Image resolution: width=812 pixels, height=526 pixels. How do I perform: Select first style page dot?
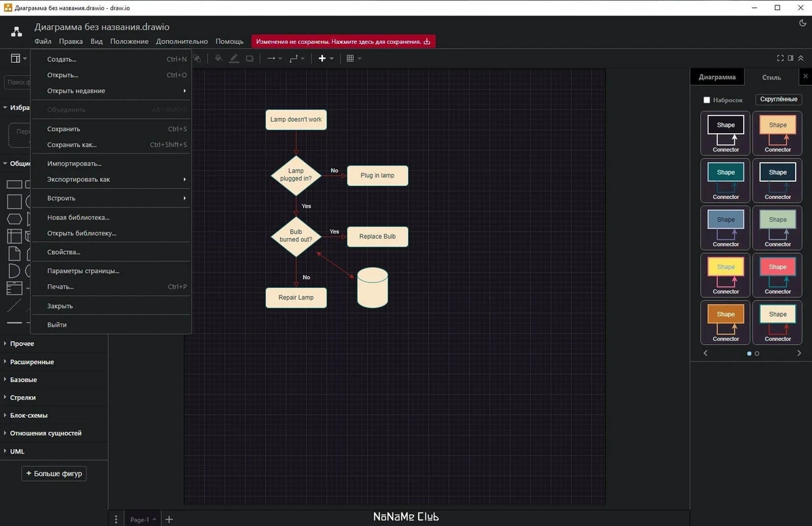749,354
